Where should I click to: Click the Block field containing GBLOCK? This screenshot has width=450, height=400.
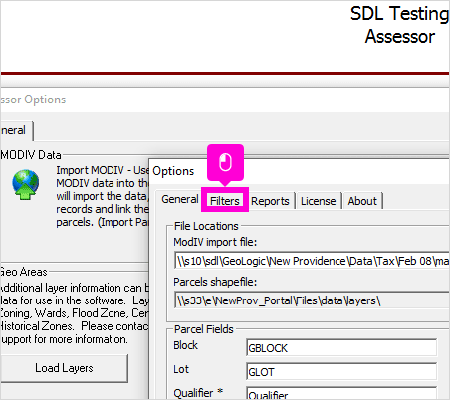coord(342,348)
